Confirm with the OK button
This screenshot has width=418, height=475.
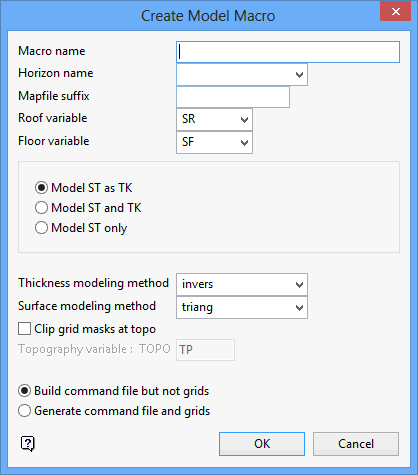tap(262, 444)
